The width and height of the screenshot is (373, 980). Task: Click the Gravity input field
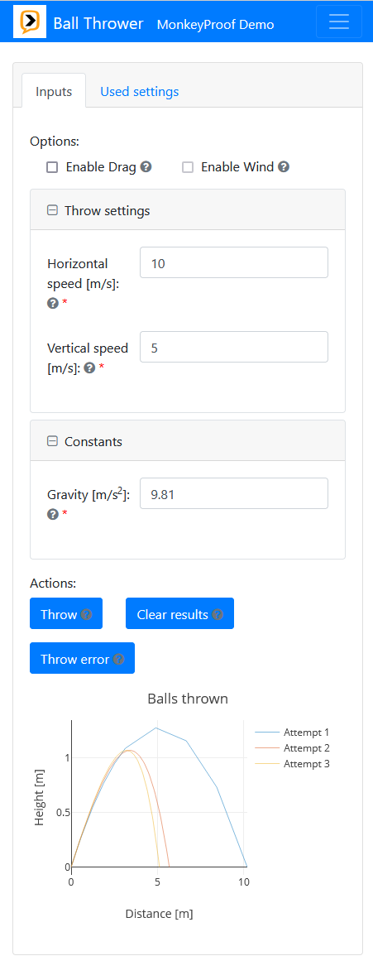[x=234, y=494]
